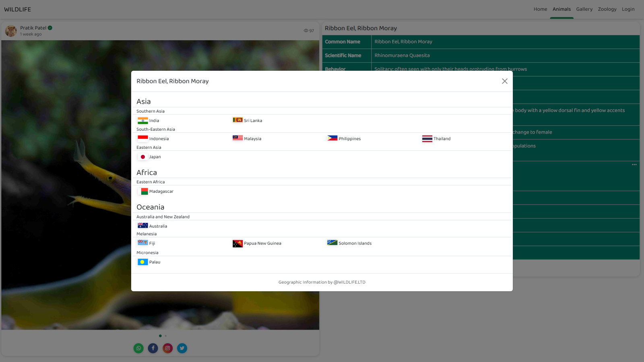Click the Madagascar flag icon
Viewport: 644px width, 362px height.
[x=142, y=191]
